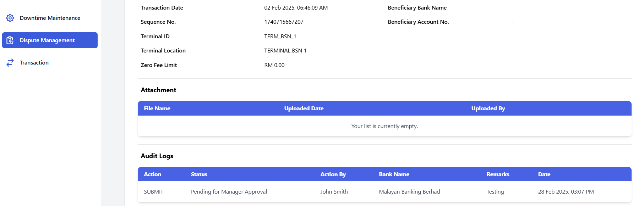Click the empty attachment list message
Viewport: 644px width, 206px height.
(x=384, y=126)
